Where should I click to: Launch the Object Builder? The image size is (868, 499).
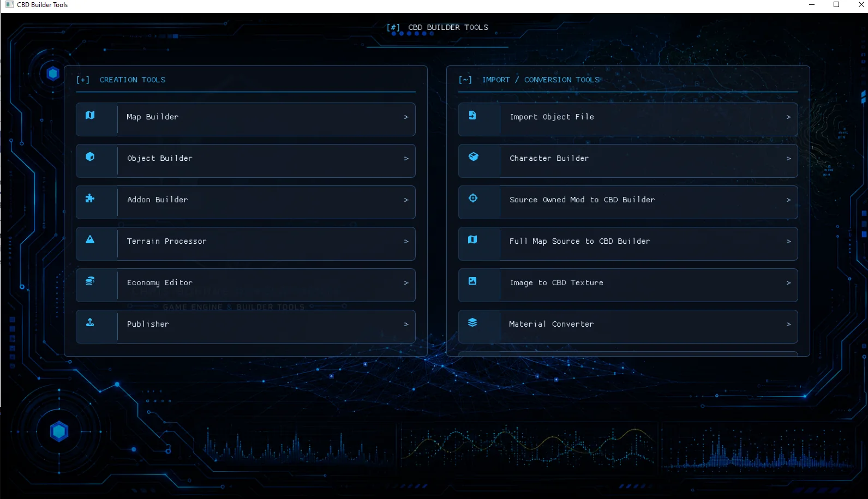click(246, 161)
